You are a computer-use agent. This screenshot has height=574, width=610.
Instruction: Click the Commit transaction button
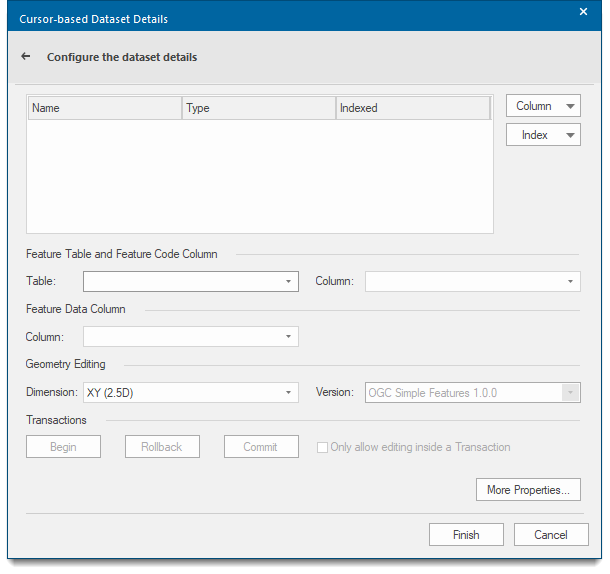[261, 447]
